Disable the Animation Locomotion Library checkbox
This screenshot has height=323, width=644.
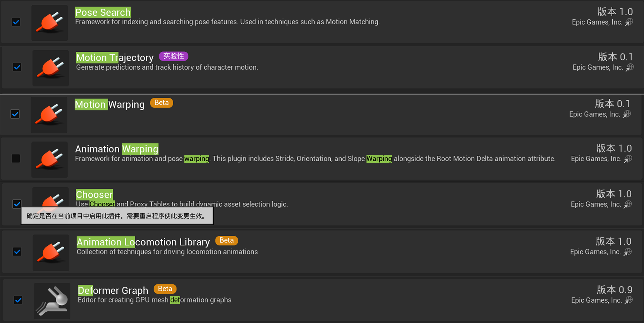click(x=17, y=252)
